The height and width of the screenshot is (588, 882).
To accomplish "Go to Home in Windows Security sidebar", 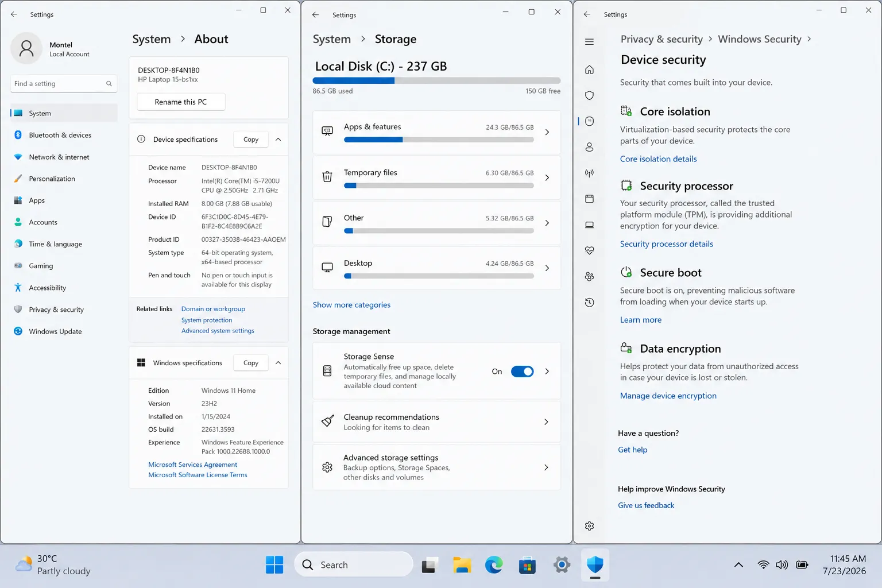I will click(589, 69).
